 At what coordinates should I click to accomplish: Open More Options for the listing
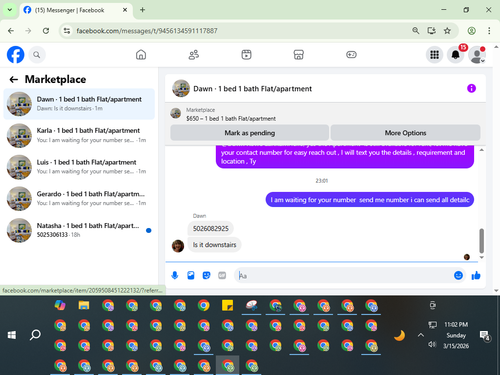click(x=405, y=133)
